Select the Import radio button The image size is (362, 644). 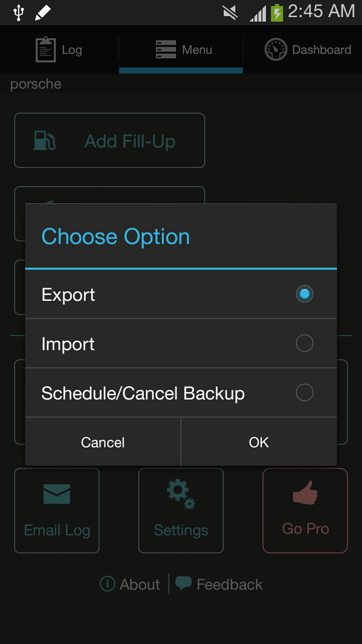click(x=304, y=343)
